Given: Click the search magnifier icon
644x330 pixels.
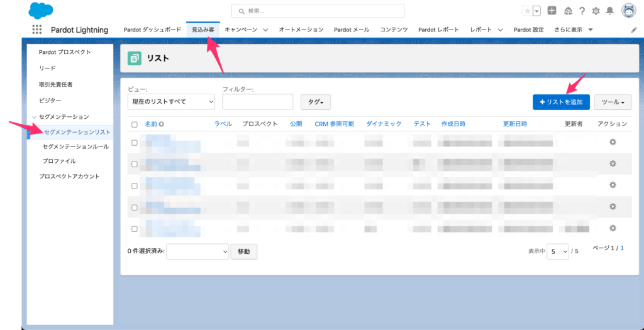Looking at the screenshot, I should click(x=241, y=11).
